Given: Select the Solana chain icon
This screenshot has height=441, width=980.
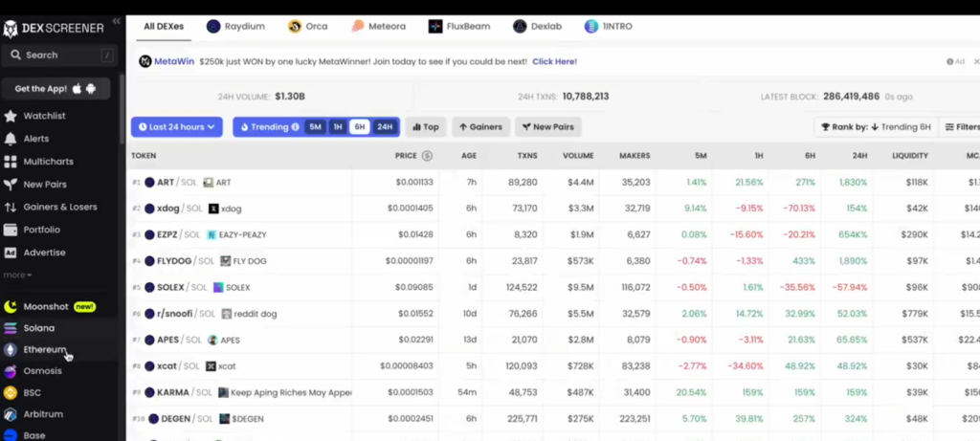Looking at the screenshot, I should pos(11,328).
